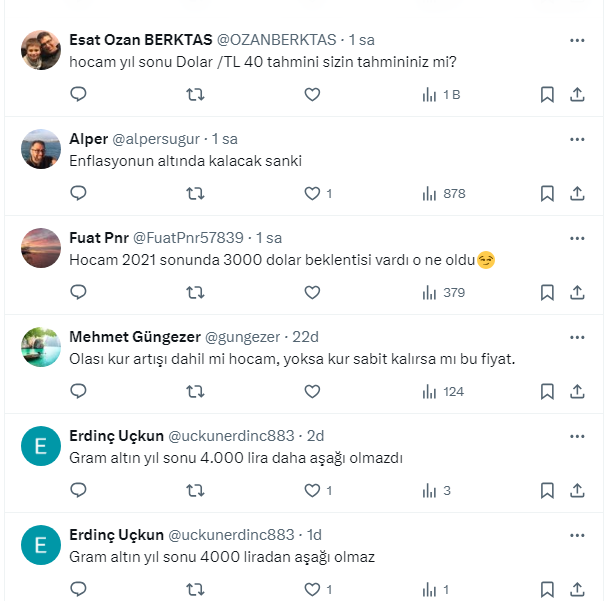Open the 22d timestamp on Mehmet's tweet
Screen dimensions: 613x601
click(x=304, y=337)
